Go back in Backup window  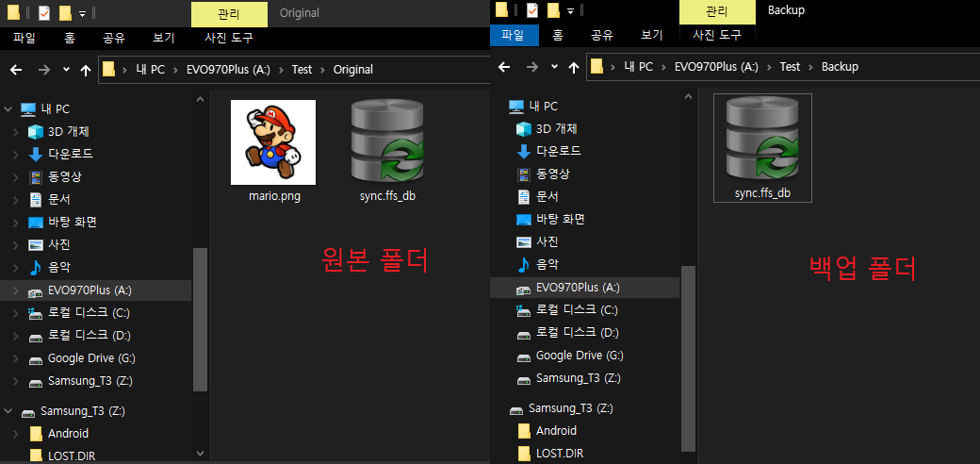pos(504,67)
